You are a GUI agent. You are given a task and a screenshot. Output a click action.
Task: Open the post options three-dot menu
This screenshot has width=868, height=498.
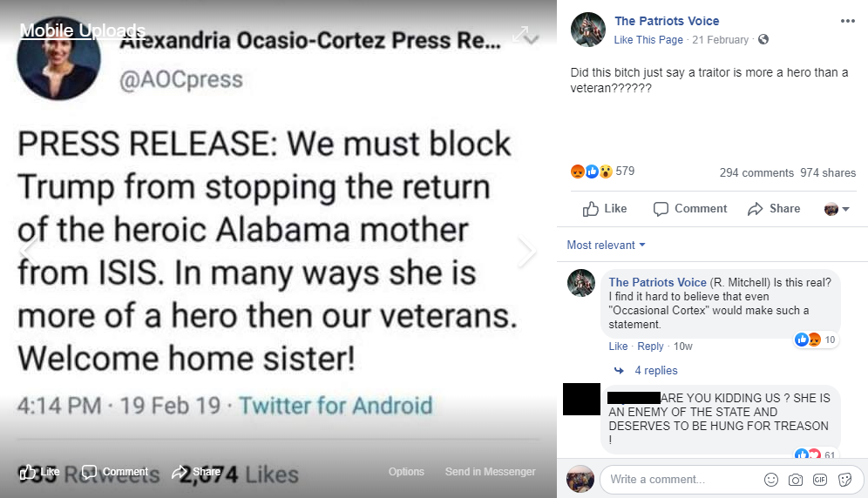click(848, 21)
